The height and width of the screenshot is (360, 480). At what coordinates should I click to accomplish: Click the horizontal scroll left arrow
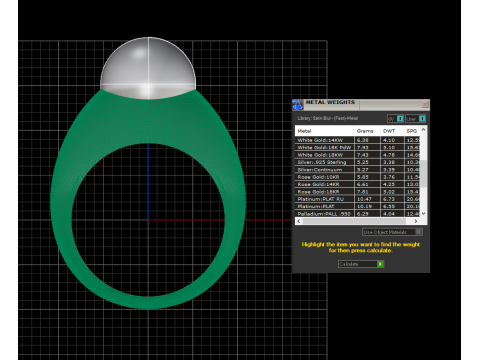[x=299, y=221]
